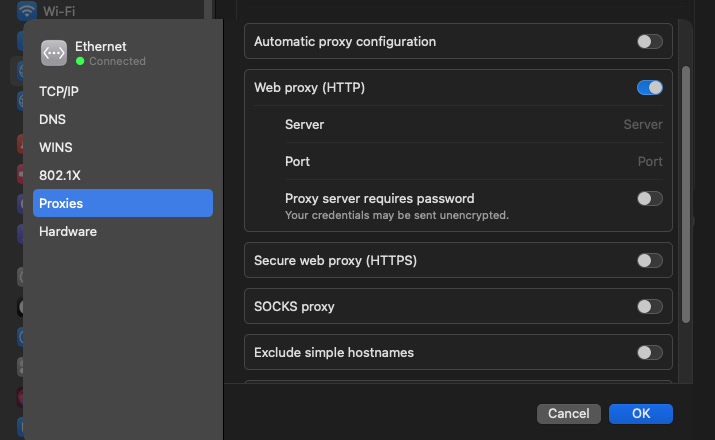Click the Ethernet interface icon
Viewport: 715px width, 440px height.
click(x=54, y=53)
